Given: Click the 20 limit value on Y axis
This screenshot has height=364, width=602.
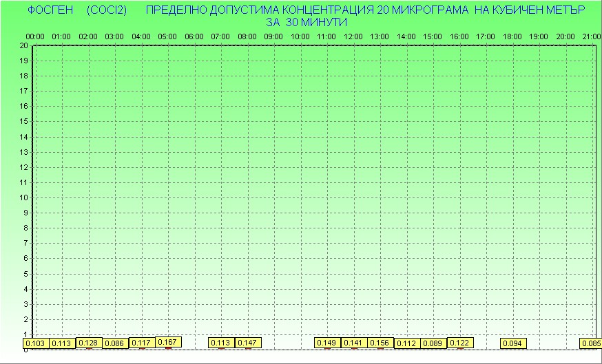Looking at the screenshot, I should pos(23,45).
